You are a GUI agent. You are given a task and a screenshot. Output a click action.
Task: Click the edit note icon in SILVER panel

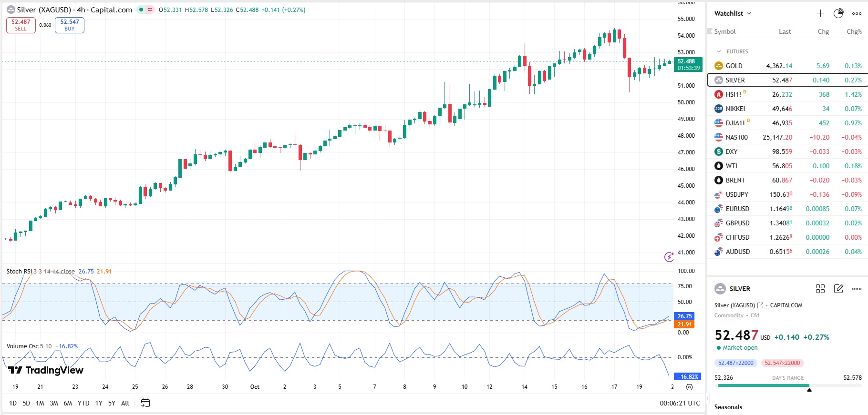coord(838,289)
